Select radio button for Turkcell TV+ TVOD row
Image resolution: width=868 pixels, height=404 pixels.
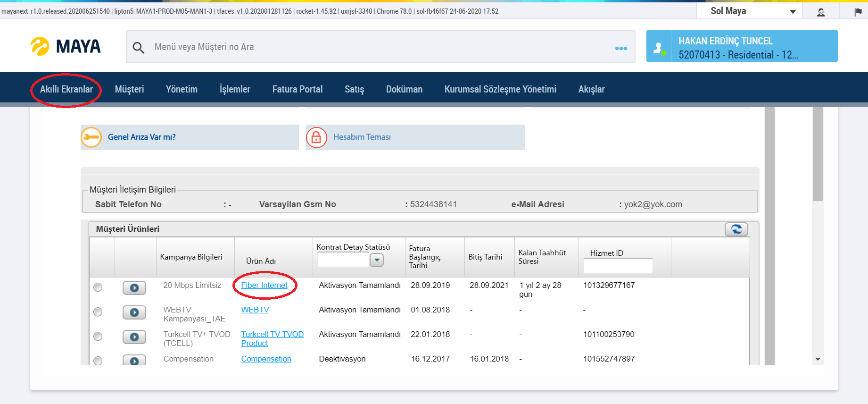click(98, 337)
